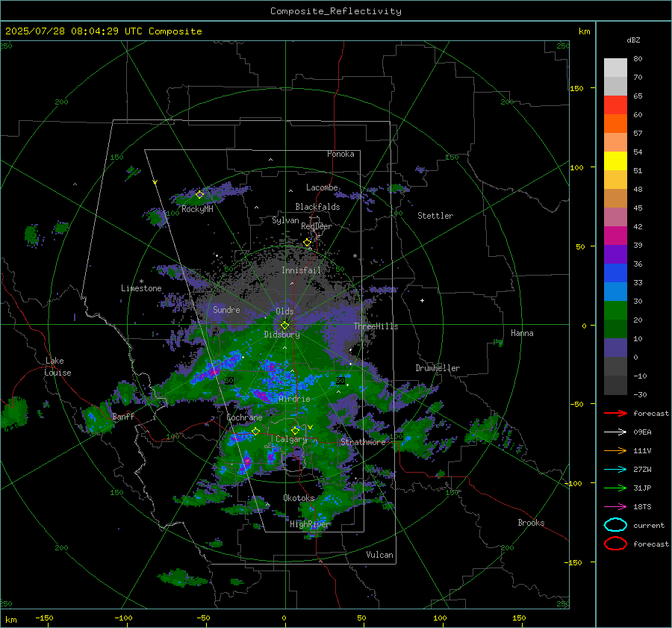This screenshot has width=672, height=628.
Task: Click the 'dBZ' legend heading
Action: [x=633, y=40]
